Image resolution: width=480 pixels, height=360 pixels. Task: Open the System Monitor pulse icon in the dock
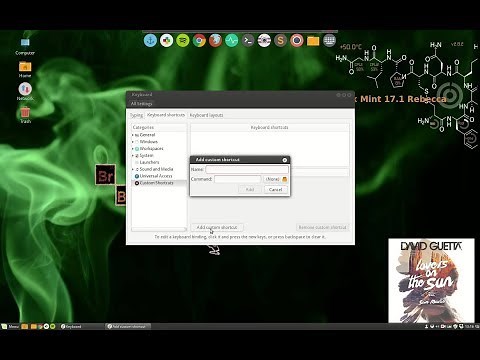[232, 41]
